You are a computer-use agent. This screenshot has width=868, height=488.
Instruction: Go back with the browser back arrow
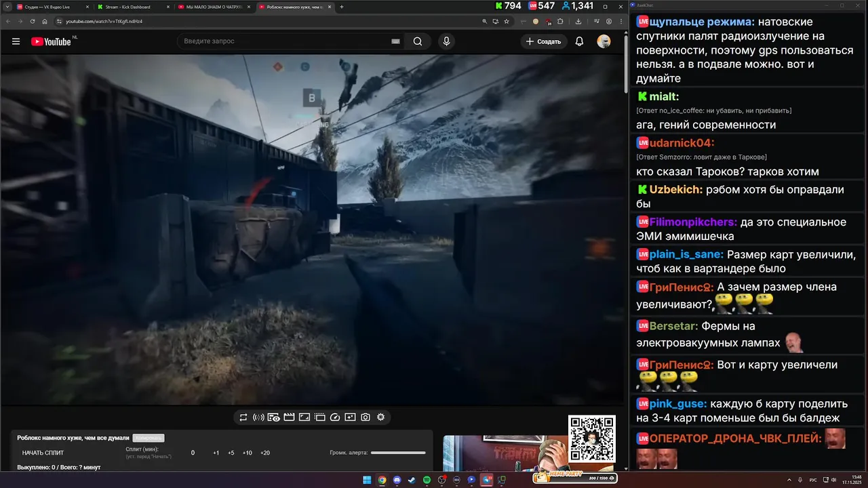[x=7, y=21]
